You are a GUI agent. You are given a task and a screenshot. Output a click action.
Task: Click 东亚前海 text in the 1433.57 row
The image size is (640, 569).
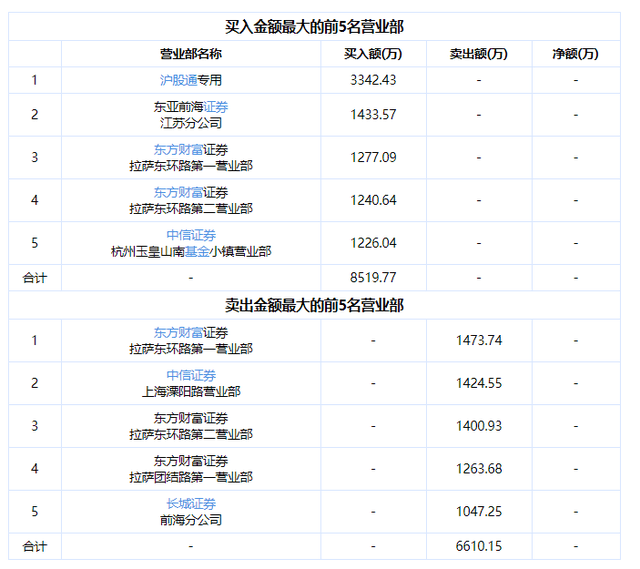click(x=178, y=107)
